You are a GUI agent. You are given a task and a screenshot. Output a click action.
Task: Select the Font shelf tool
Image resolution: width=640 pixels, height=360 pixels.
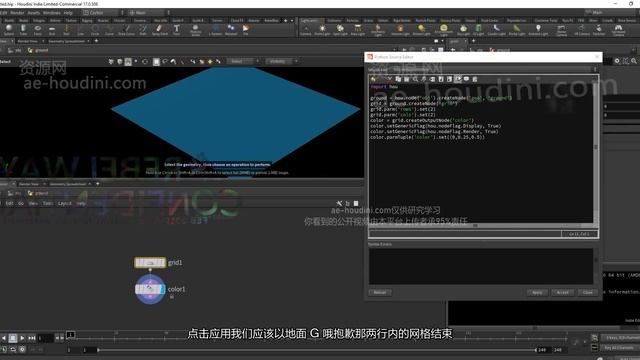click(176, 30)
